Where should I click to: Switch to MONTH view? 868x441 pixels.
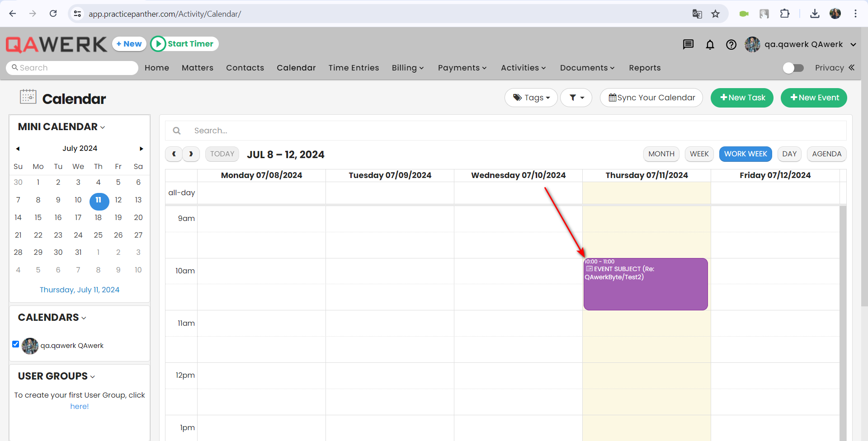coord(661,154)
